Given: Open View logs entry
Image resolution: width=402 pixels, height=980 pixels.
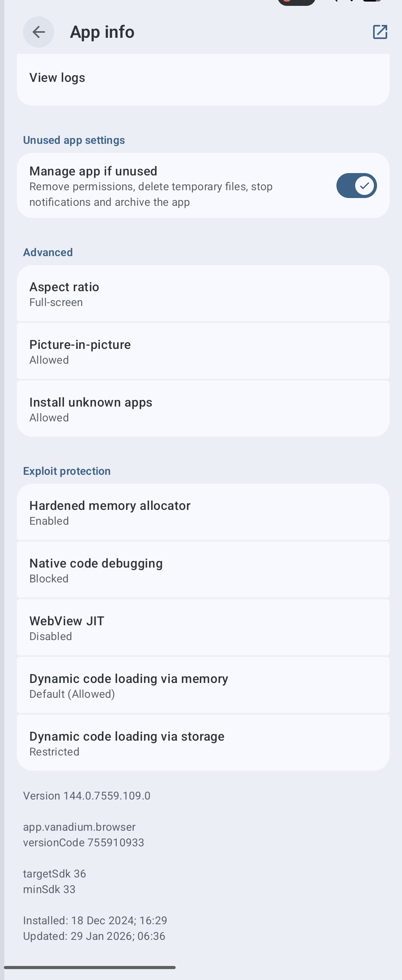Looking at the screenshot, I should (x=203, y=78).
